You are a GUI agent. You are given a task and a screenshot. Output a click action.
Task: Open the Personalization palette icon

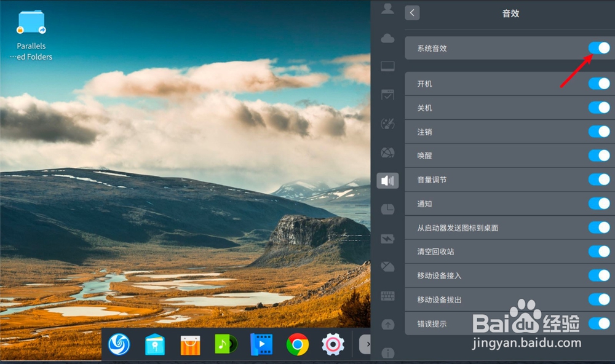[387, 124]
